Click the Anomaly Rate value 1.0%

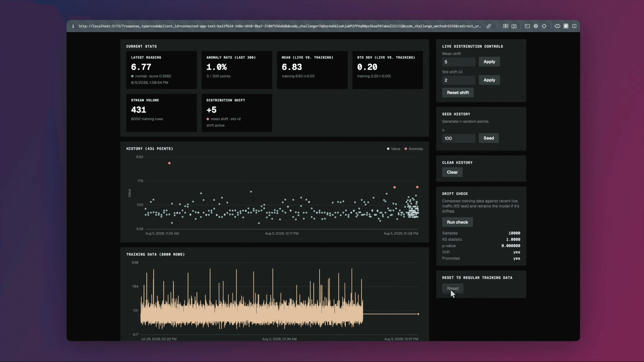coord(217,67)
